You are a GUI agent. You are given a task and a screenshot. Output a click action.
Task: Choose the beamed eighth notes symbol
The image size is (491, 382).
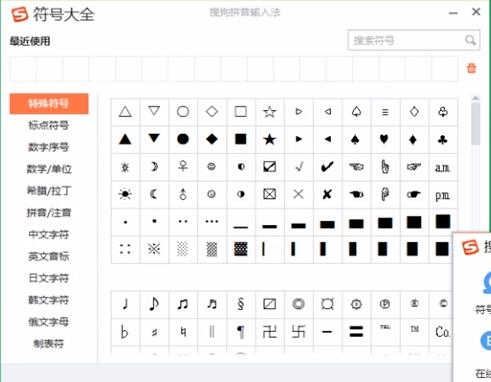[183, 304]
